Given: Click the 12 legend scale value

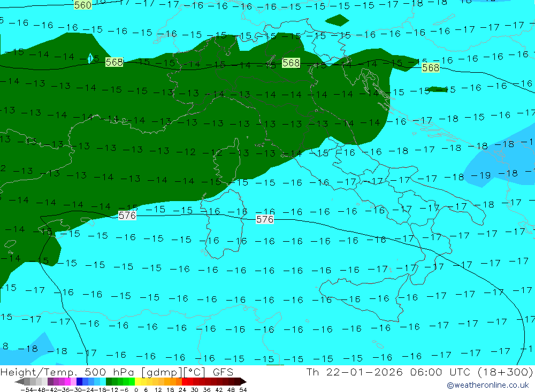Looking at the screenshot, I should coord(158,390).
